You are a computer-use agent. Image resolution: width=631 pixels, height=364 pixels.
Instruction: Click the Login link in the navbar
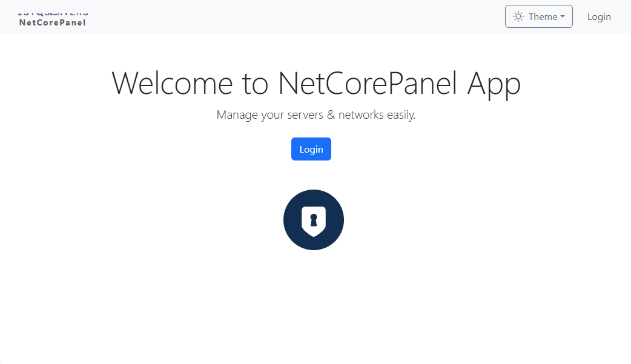pyautogui.click(x=599, y=16)
